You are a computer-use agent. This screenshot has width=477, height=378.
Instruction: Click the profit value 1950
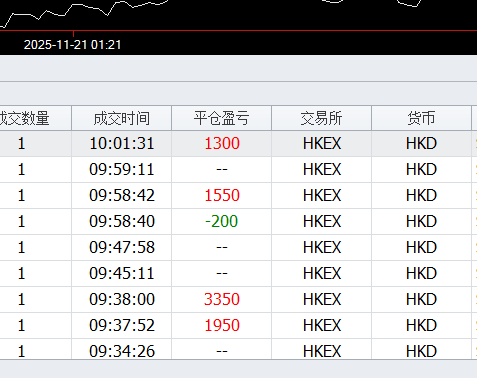[222, 325]
